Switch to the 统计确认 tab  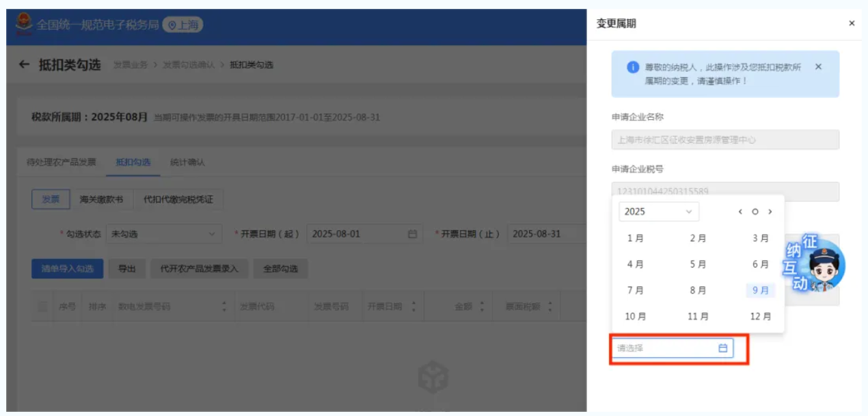(x=187, y=162)
